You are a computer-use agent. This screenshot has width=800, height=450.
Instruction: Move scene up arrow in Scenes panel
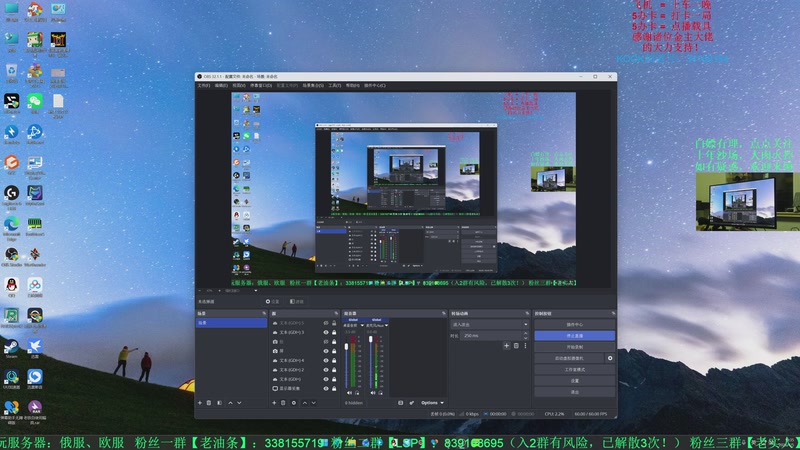coord(230,403)
